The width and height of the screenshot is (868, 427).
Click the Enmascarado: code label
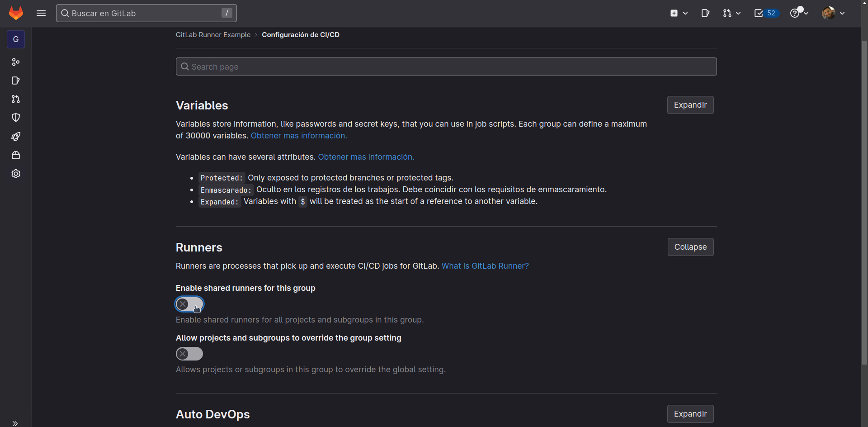pyautogui.click(x=226, y=190)
